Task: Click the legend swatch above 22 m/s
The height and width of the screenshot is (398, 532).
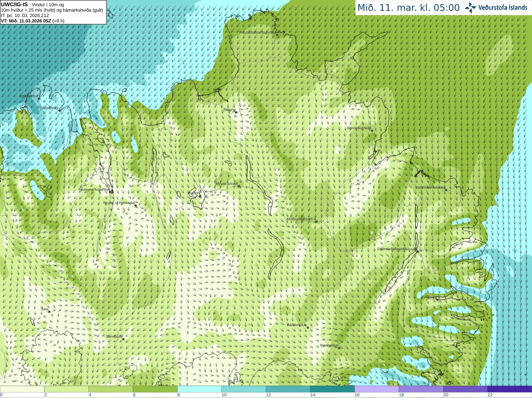Action: (510, 389)
